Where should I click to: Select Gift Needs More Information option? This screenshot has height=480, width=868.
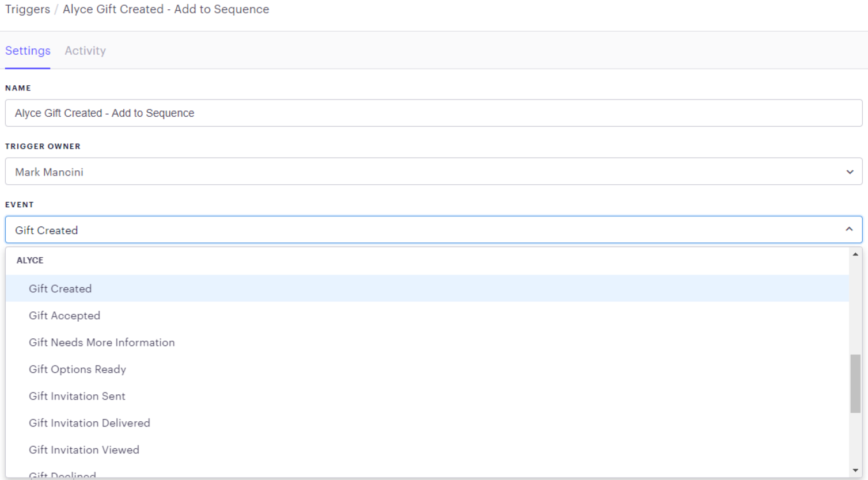[x=102, y=342]
